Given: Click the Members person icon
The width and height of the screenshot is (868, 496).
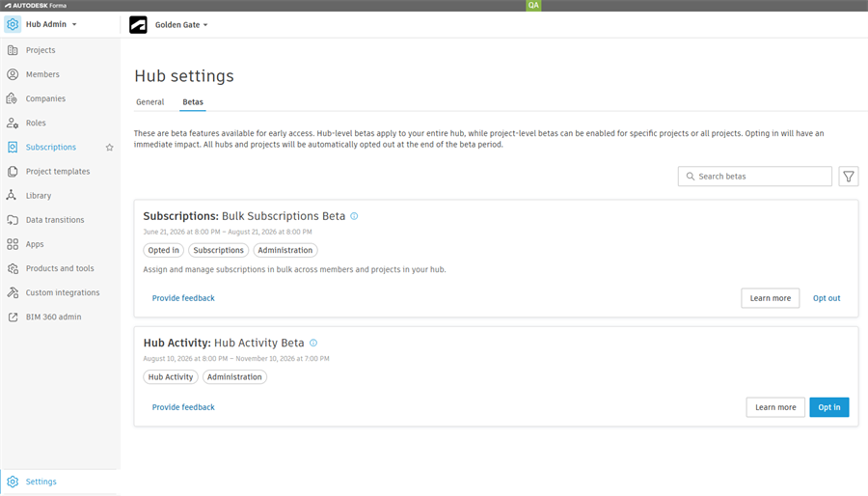Looking at the screenshot, I should [x=13, y=74].
